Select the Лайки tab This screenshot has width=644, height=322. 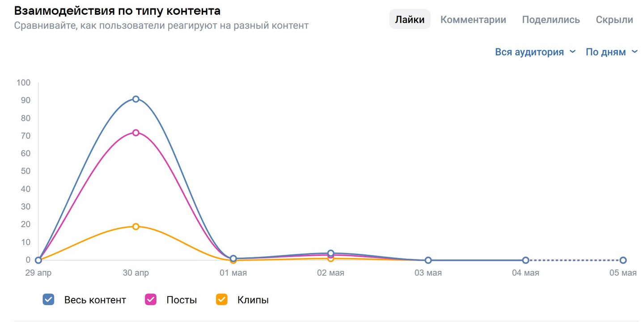click(410, 20)
